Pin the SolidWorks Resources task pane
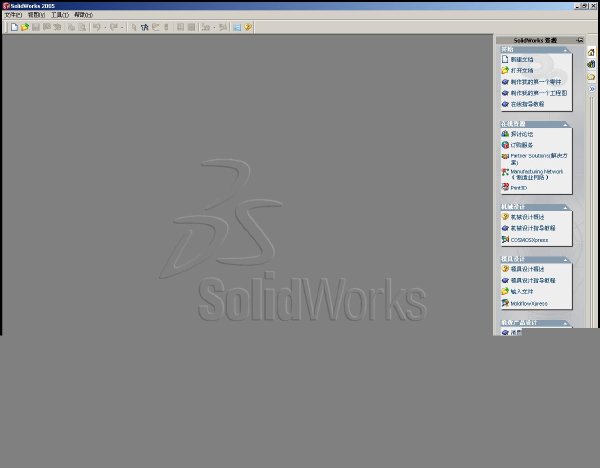The height and width of the screenshot is (468, 600). (x=580, y=40)
